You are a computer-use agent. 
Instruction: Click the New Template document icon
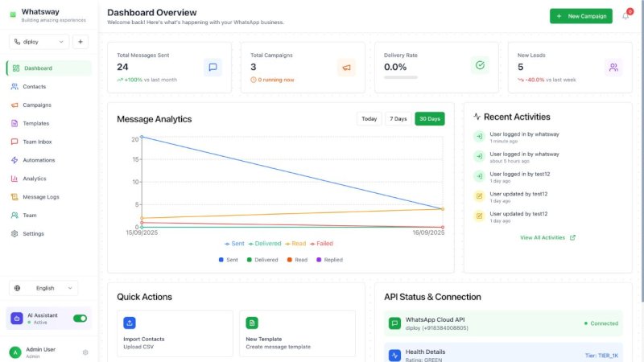tap(252, 323)
